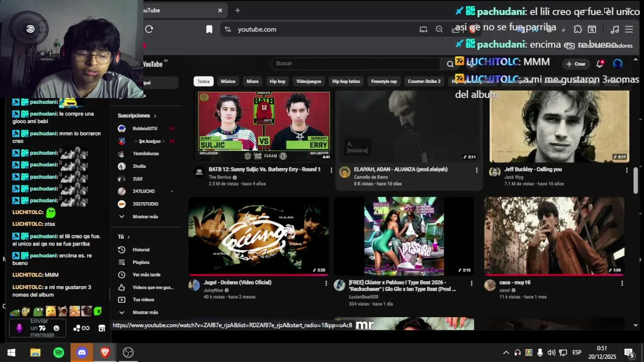Expand Mostrar más under subscriptions list
This screenshot has height=362, width=644.
click(145, 216)
